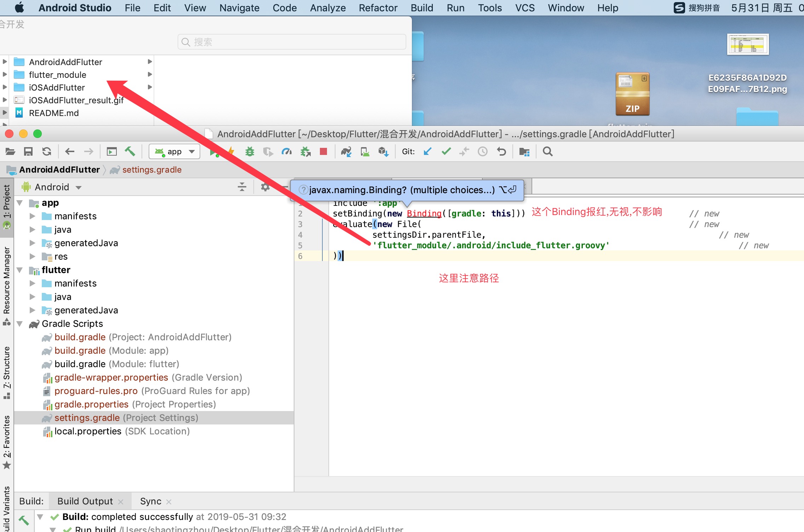
Task: Click the Run with Coverage icon
Action: click(268, 152)
